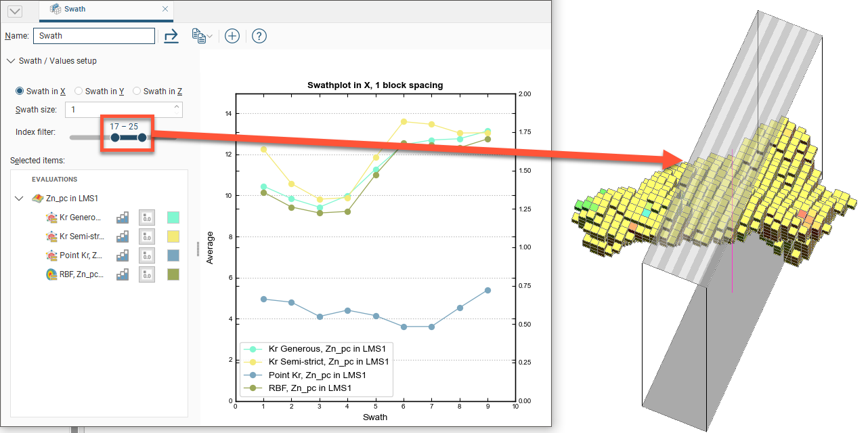Open the tab list dropdown at top-left
868x433 pixels.
pos(13,12)
